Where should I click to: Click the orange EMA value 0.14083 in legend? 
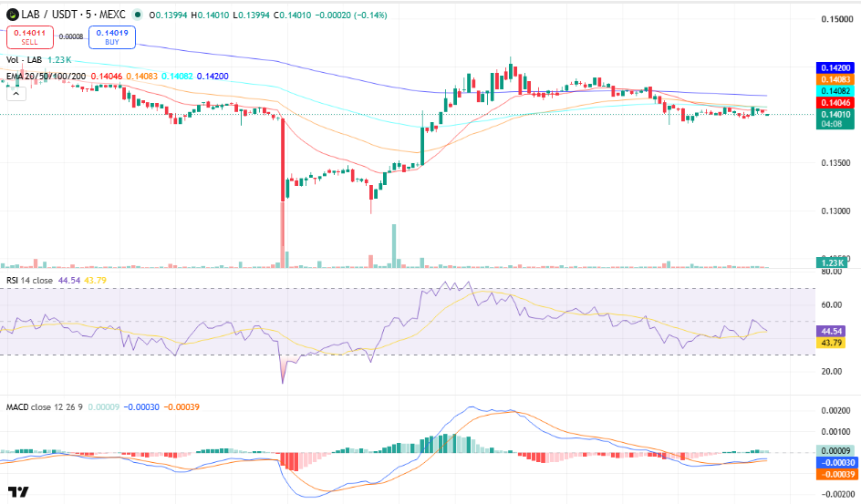click(x=141, y=77)
